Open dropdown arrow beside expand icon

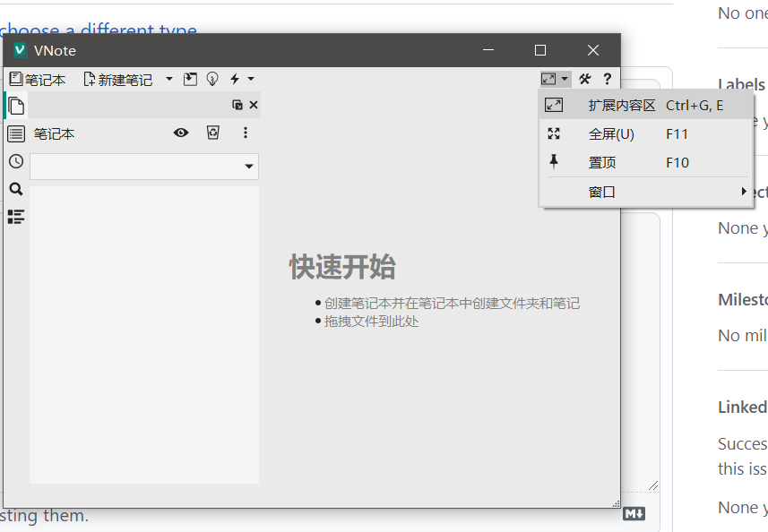click(x=565, y=79)
